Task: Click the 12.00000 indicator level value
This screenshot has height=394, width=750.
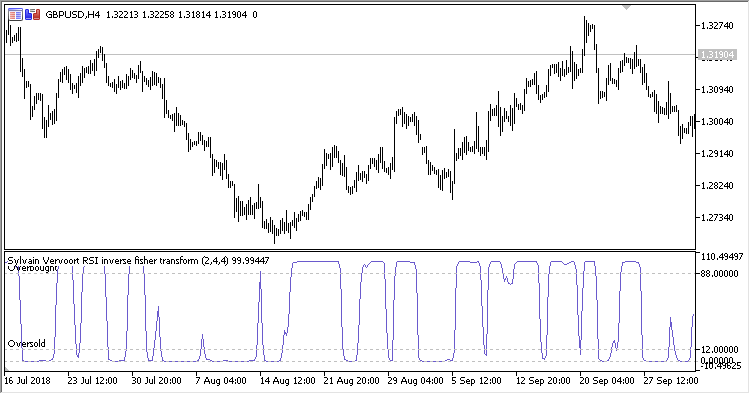Action: coord(719,350)
